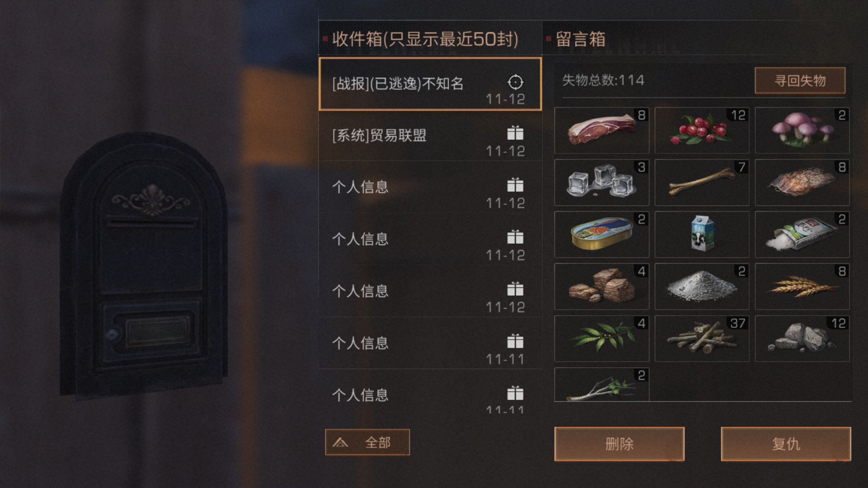The width and height of the screenshot is (868, 488).
Task: Switch to the 留言箱 tab
Action: 581,39
